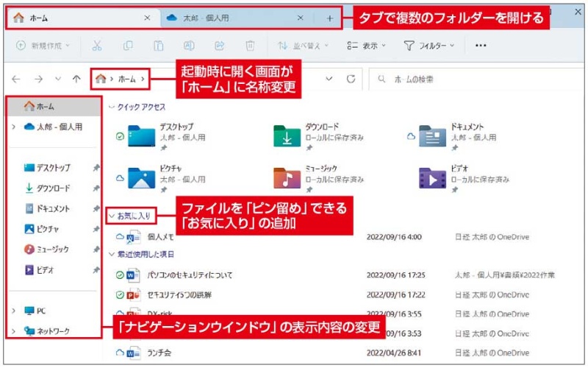The image size is (588, 368).
Task: Open the 並べ替え sort dropdown
Action: click(303, 46)
